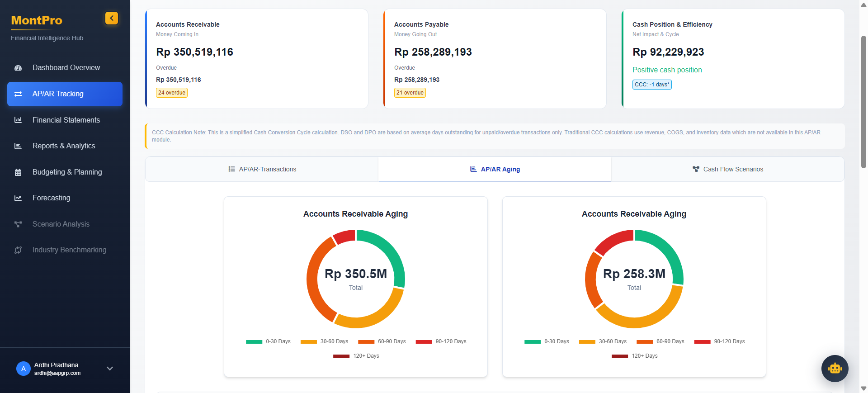868x393 pixels.
Task: Select AP/AR Tracking in the sidebar
Action: tap(65, 94)
